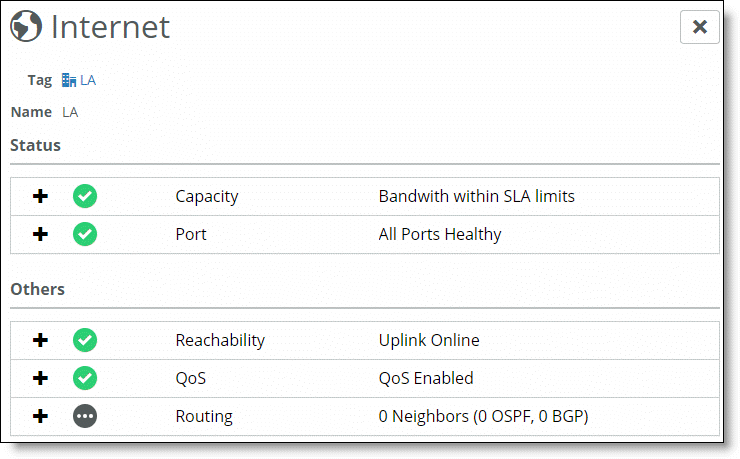Screen dimensions: 740x459
Task: Click the gray Routing ellipsis status icon
Action: (x=85, y=416)
